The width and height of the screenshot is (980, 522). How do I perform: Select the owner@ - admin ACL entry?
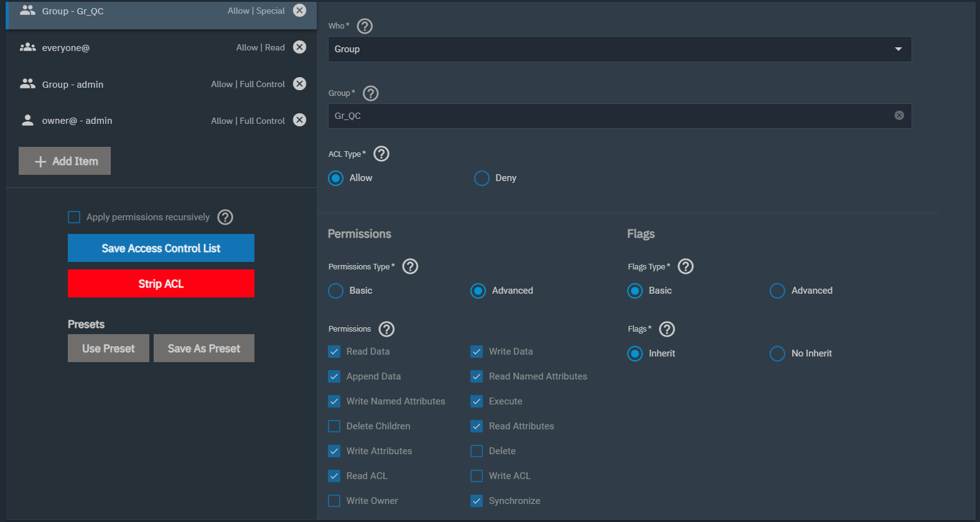point(161,120)
